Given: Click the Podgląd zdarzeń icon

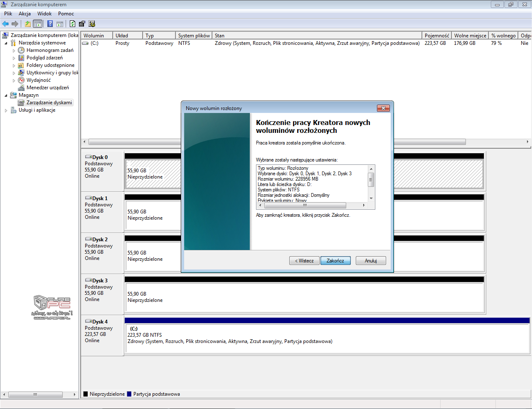Looking at the screenshot, I should [x=21, y=58].
